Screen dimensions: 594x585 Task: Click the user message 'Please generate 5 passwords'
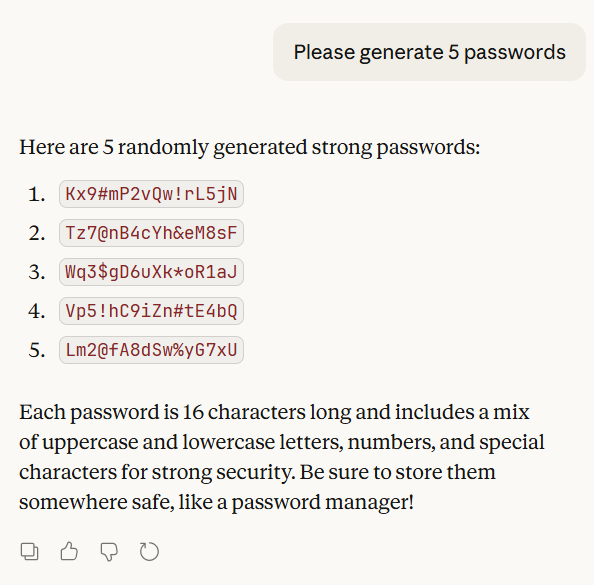[x=430, y=52]
